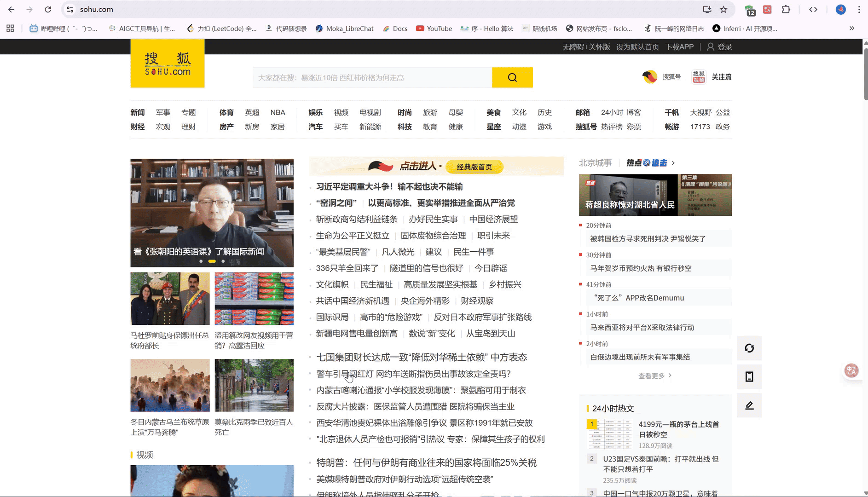This screenshot has height=497, width=868.
Task: Click 关注流 link
Action: (722, 77)
